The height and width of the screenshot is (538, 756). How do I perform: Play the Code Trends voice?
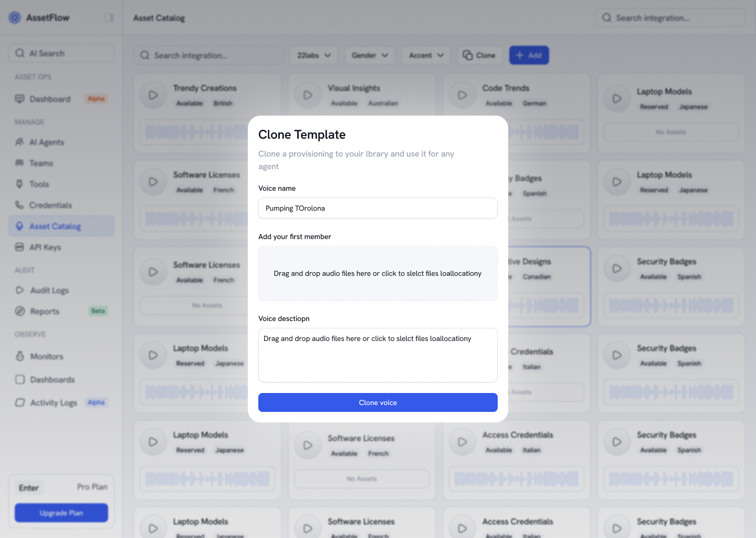coord(463,95)
